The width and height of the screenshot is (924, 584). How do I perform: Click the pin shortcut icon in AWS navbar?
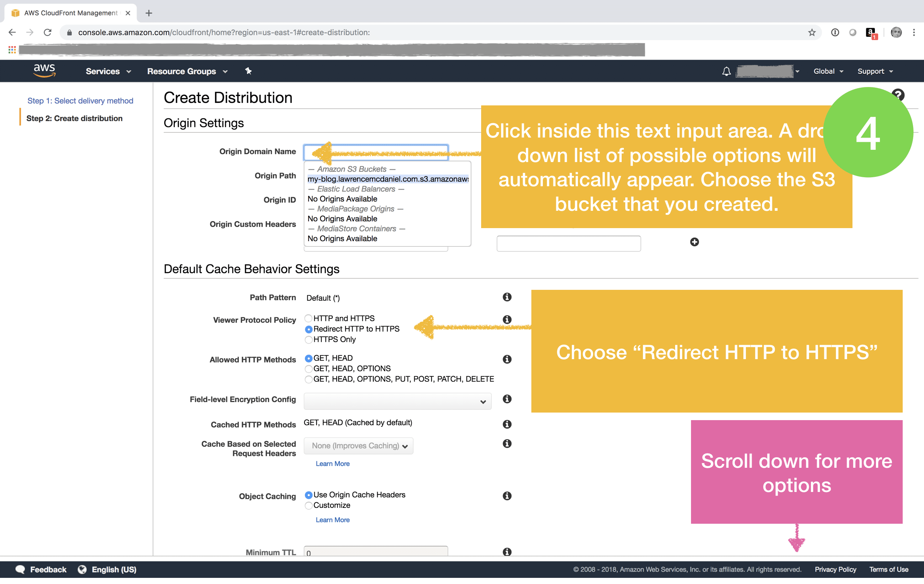(248, 71)
